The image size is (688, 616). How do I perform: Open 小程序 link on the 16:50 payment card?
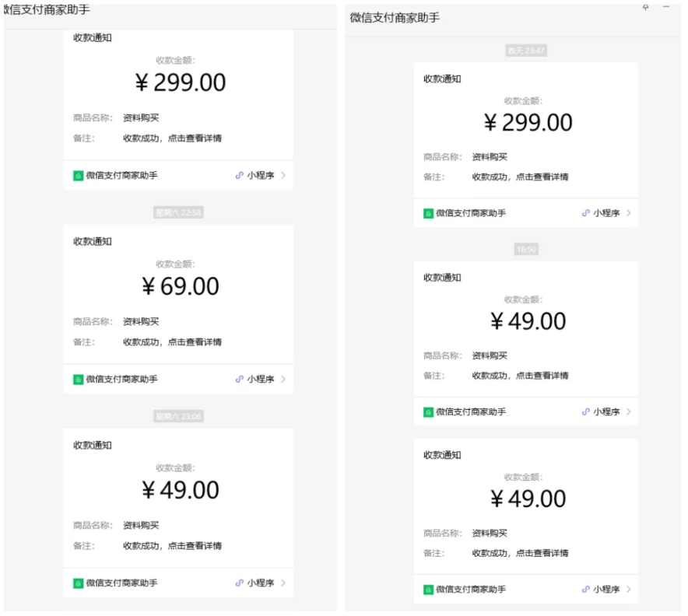coord(606,412)
